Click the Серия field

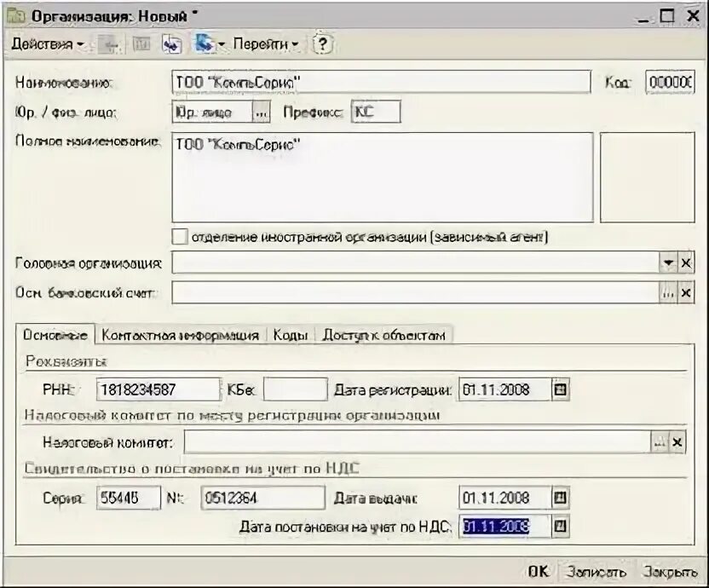(129, 498)
